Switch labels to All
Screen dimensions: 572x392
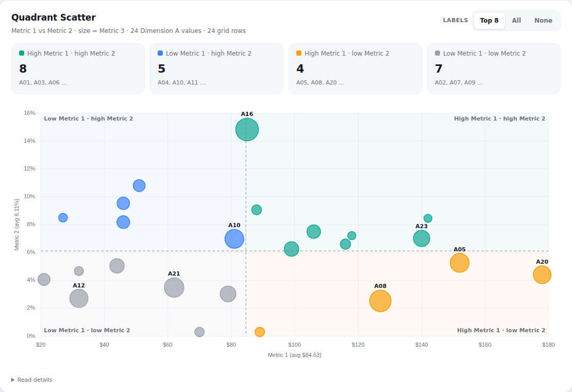point(516,21)
